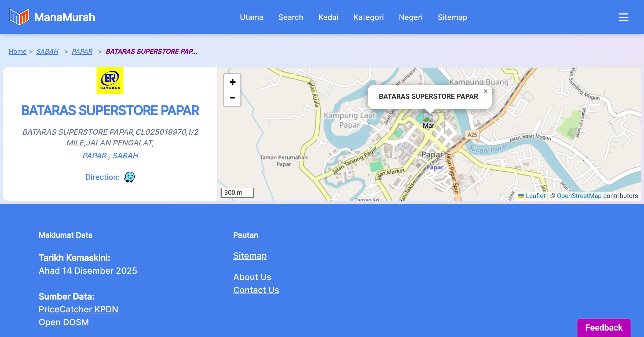Screen dimensions: 644x337
Task: Open the Contact Us footer link
Action: tap(256, 290)
